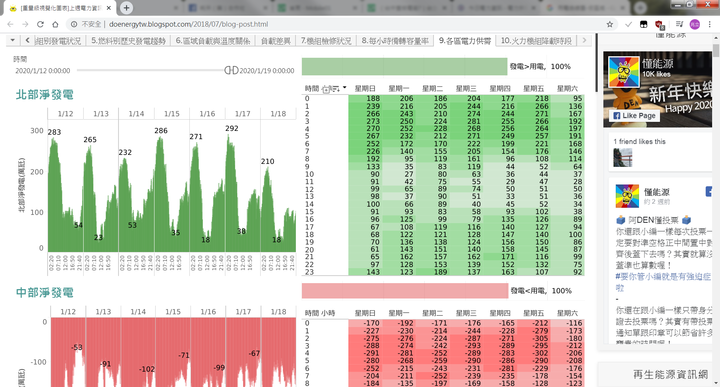Open the 約2週前 post timestamp
Screen dimensions: 720x387
[x=657, y=202]
